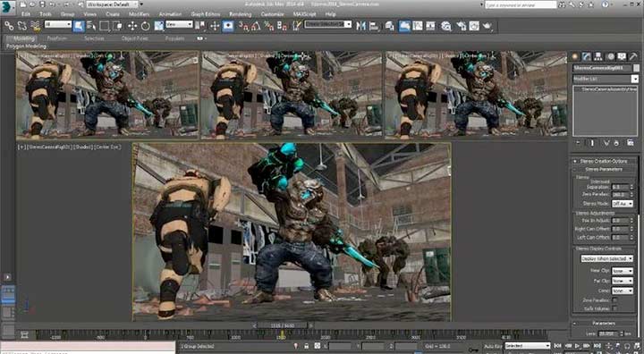Click the Save File icon in quick access toolbar
This screenshot has width=644, height=354.
click(42, 4)
